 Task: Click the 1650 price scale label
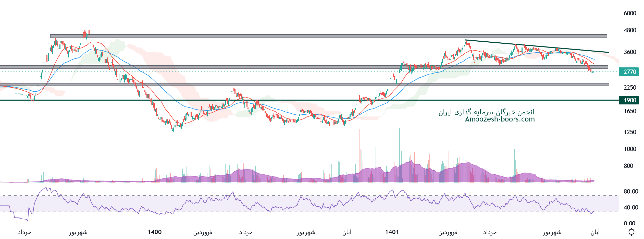[630, 111]
